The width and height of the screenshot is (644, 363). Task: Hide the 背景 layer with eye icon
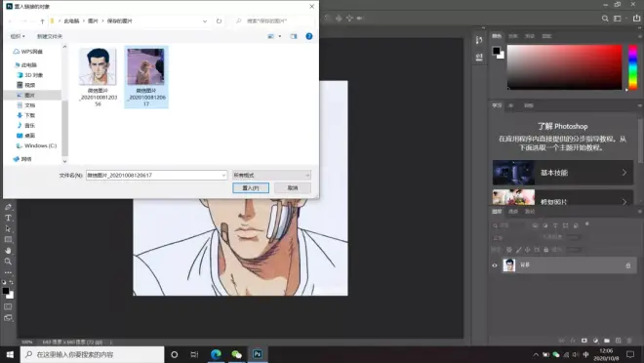(x=495, y=265)
